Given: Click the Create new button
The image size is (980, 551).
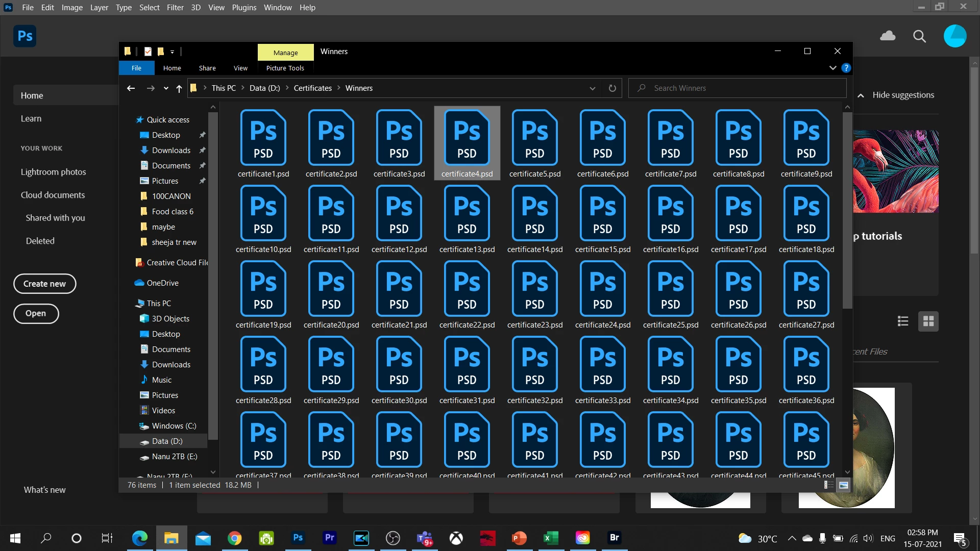Looking at the screenshot, I should coord(44,284).
